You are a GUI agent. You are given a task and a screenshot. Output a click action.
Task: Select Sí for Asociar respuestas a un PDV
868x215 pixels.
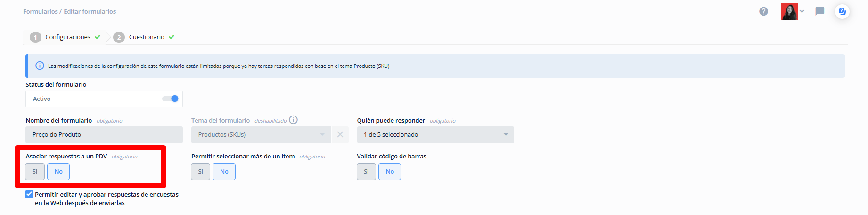coord(35,172)
